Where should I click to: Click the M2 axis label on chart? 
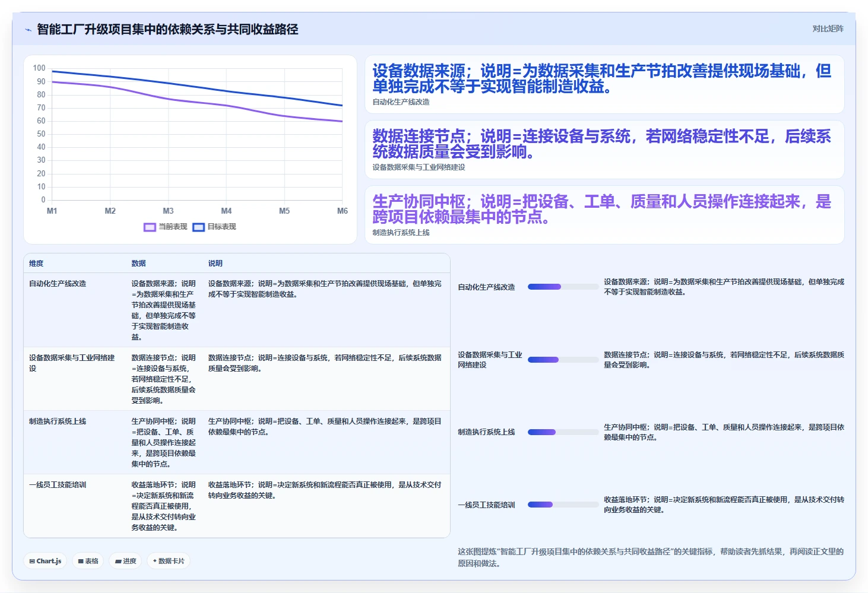[110, 211]
